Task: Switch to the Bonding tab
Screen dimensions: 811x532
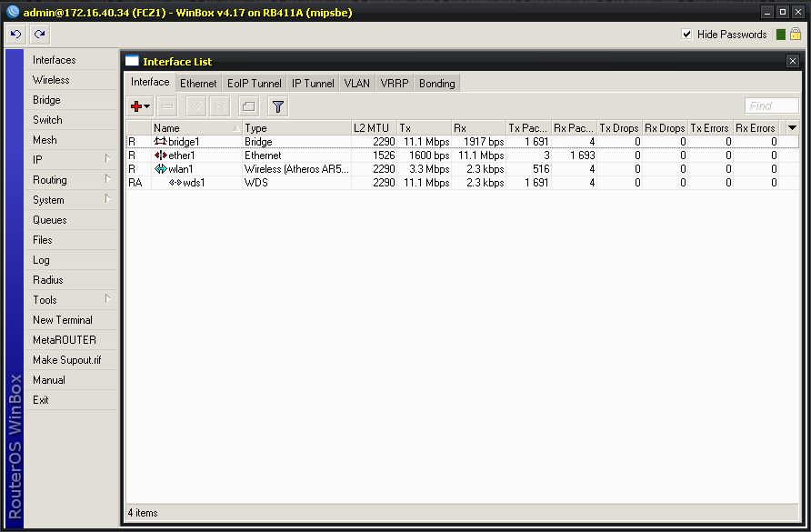Action: [437, 84]
